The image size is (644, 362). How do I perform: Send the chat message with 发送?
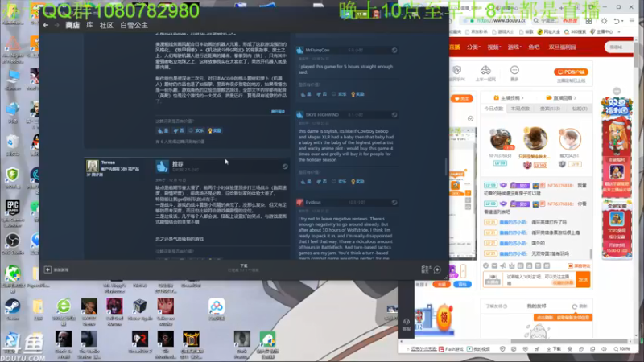[583, 280]
